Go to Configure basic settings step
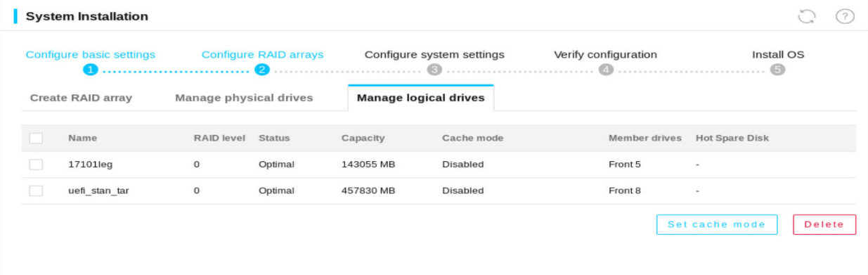The image size is (868, 275). click(91, 54)
